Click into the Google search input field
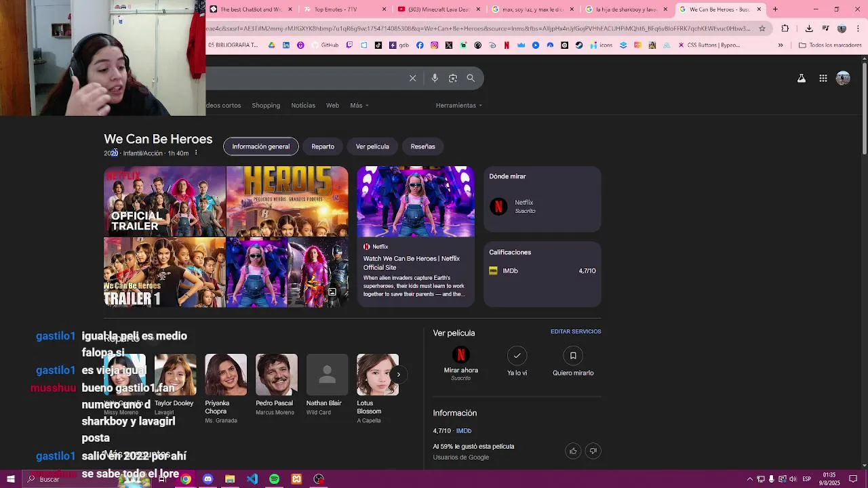Screen dimensions: 868x488 tap(305, 78)
